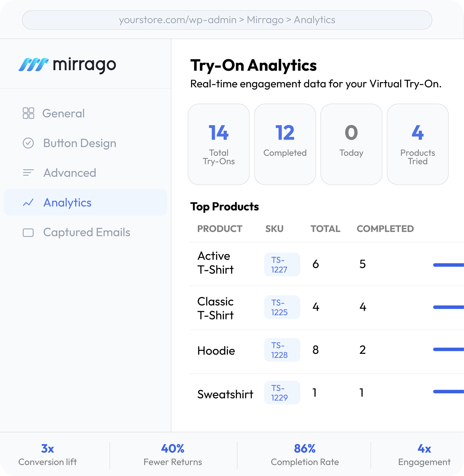Image resolution: width=464 pixels, height=476 pixels.
Task: Click the COMPLETED column header
Action: pos(385,229)
